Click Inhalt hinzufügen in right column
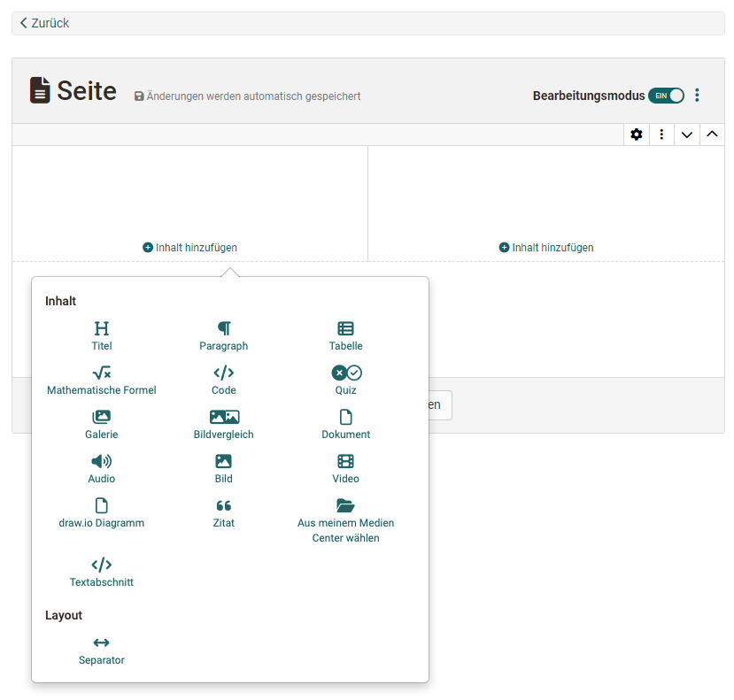Image resolution: width=734 pixels, height=700 pixels. (546, 248)
